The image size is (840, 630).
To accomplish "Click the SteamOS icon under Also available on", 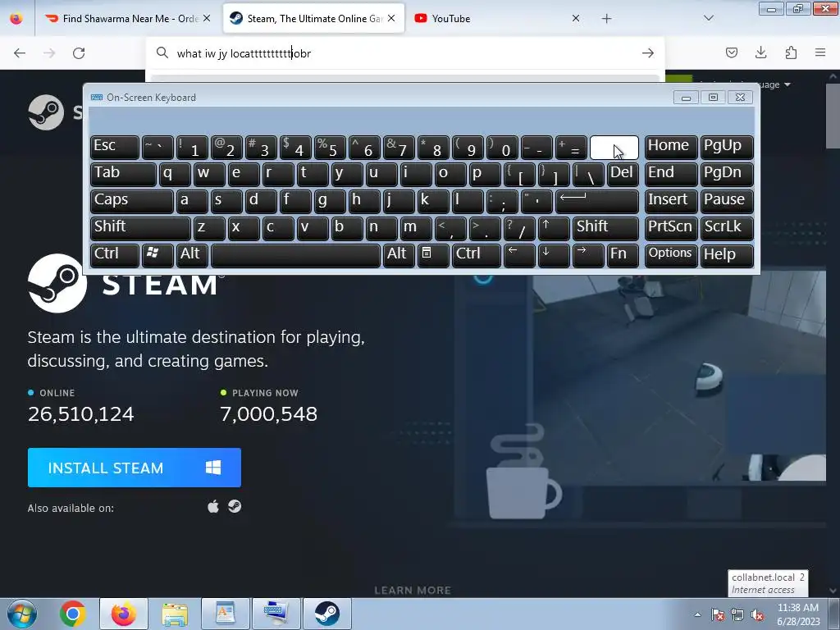I will pos(235,506).
